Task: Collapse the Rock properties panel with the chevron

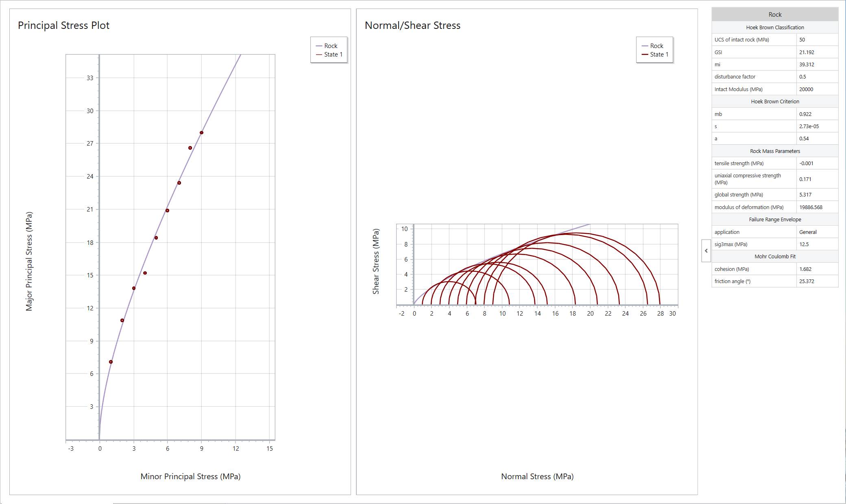Action: pos(706,251)
